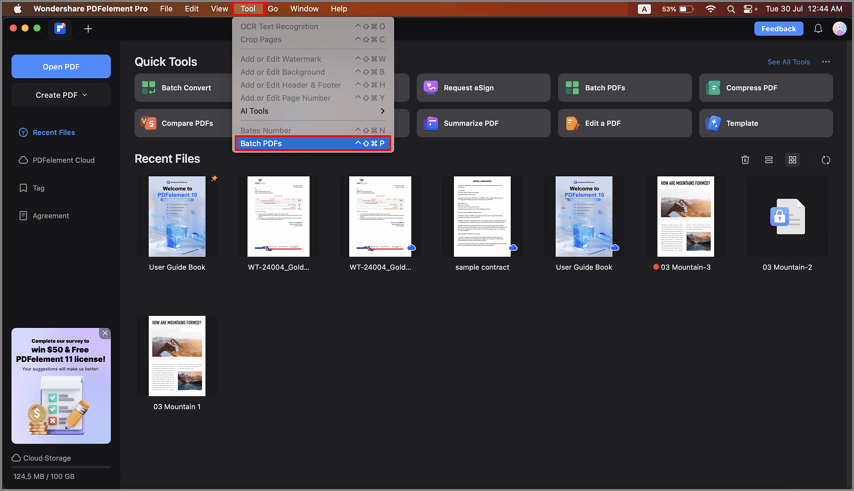Open the Go menu

tap(273, 9)
